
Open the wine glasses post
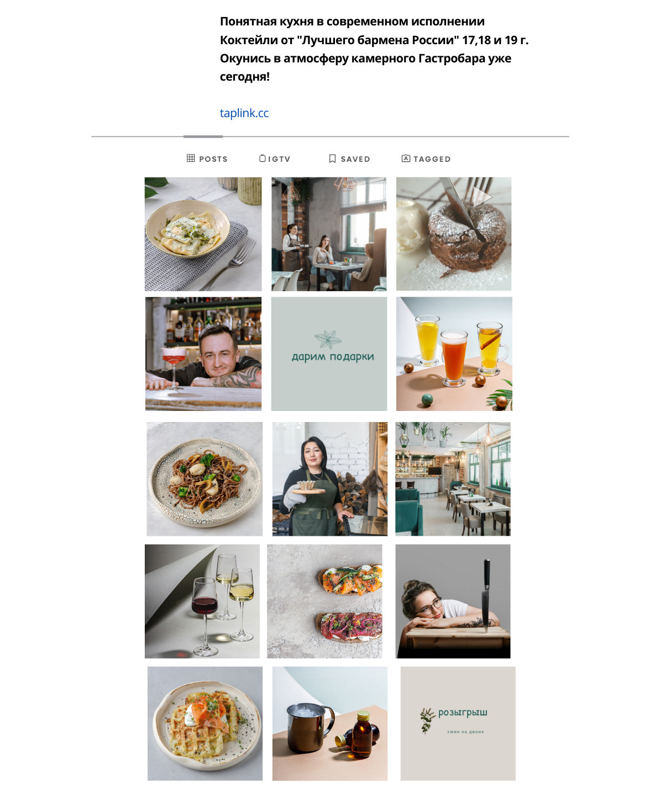[202, 601]
